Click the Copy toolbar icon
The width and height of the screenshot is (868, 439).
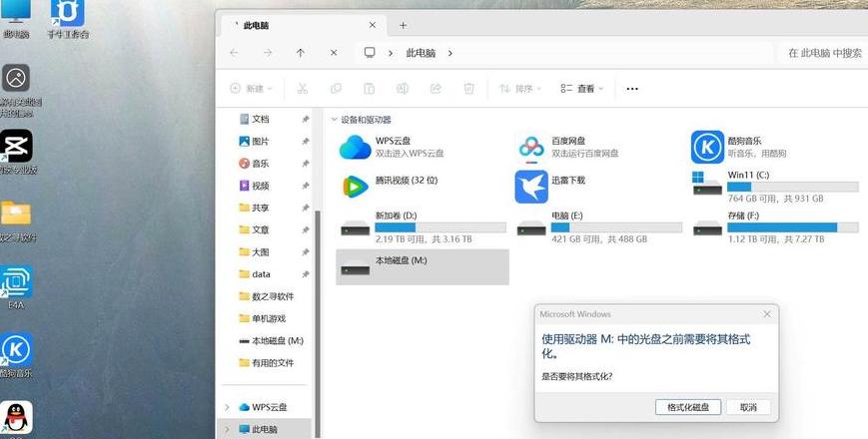[336, 89]
